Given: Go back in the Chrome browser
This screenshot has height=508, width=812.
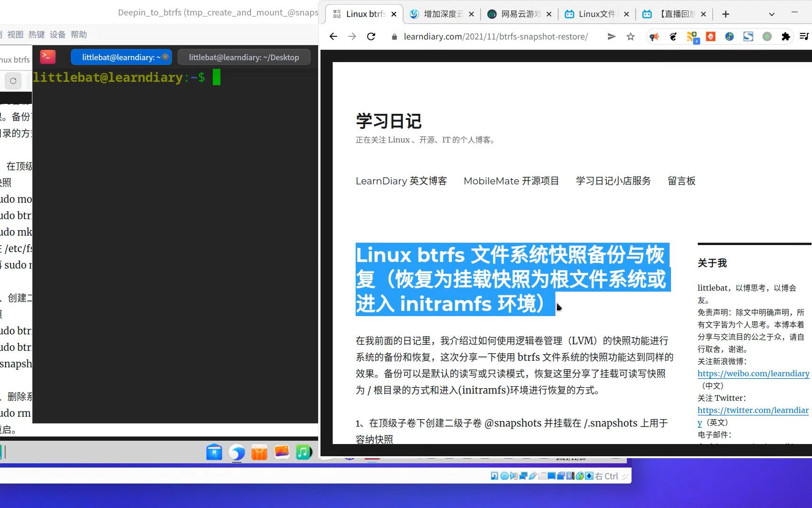Looking at the screenshot, I should click(333, 36).
